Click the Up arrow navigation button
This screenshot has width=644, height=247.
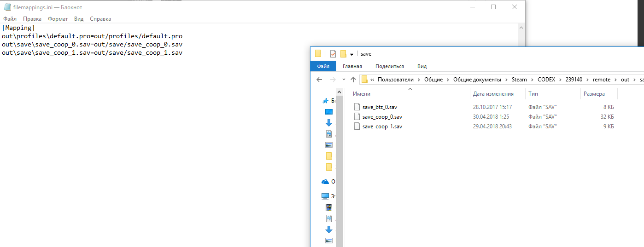tap(353, 80)
